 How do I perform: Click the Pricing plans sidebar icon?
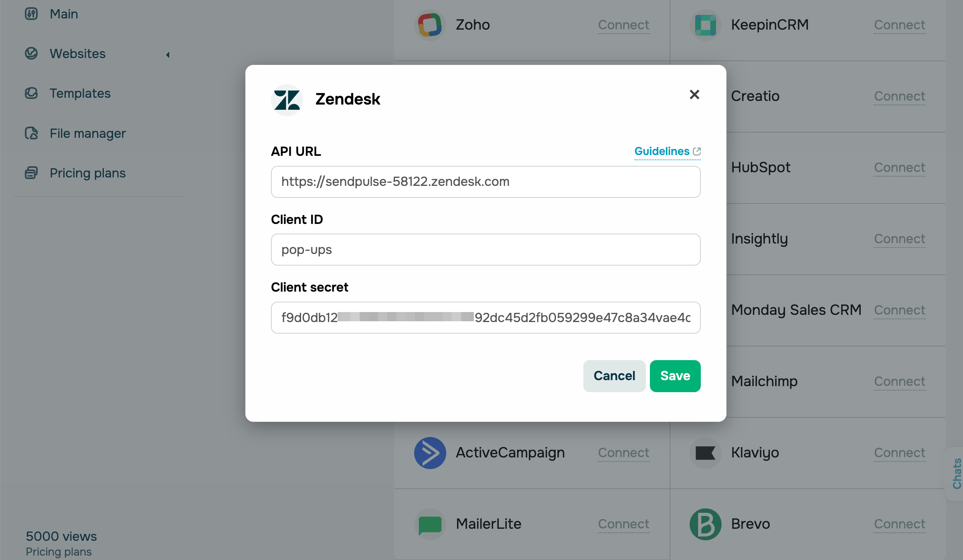click(31, 173)
